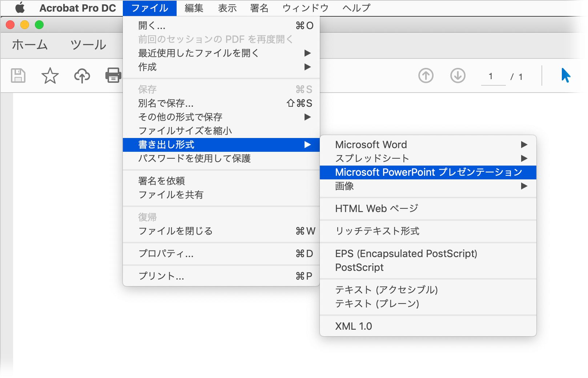The width and height of the screenshot is (588, 378).
Task: Expand その他の形式で保存 submenu
Action: click(x=221, y=117)
